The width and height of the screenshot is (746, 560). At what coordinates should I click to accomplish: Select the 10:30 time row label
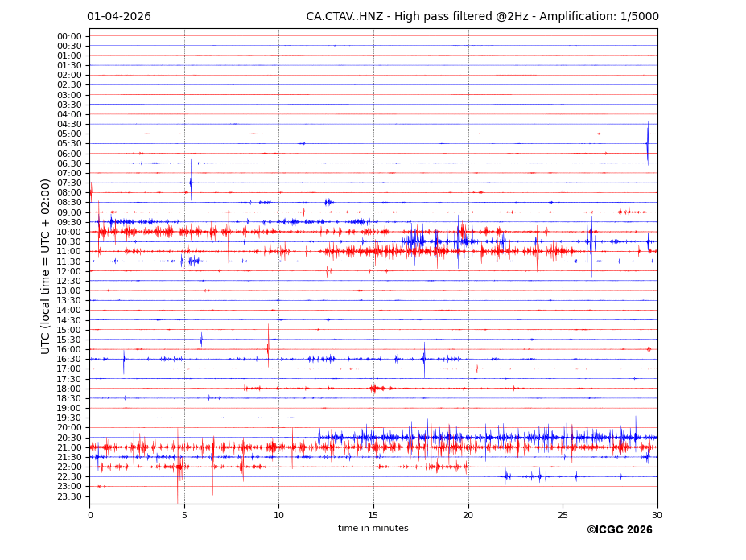pos(69,242)
